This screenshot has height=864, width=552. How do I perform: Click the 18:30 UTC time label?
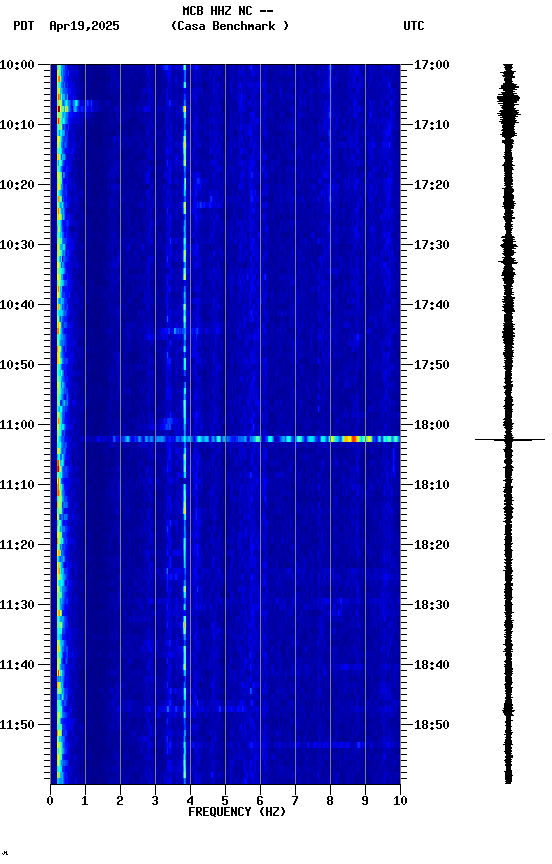pos(432,605)
